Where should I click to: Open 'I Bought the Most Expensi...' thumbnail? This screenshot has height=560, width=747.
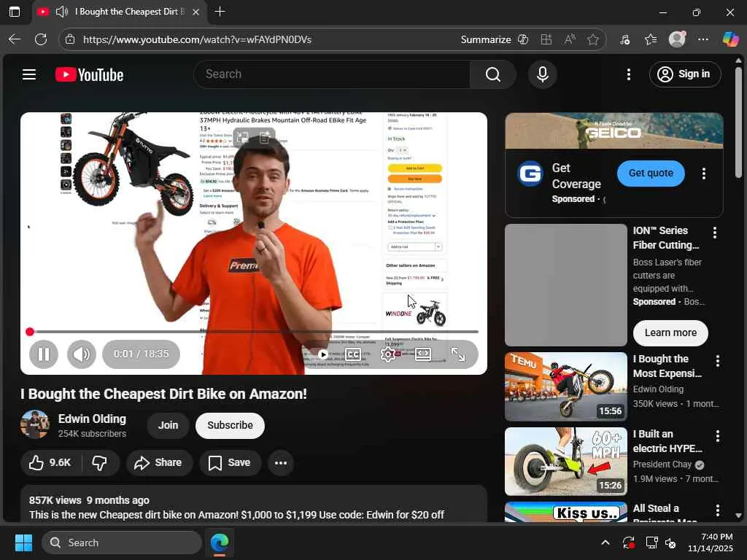click(x=566, y=386)
